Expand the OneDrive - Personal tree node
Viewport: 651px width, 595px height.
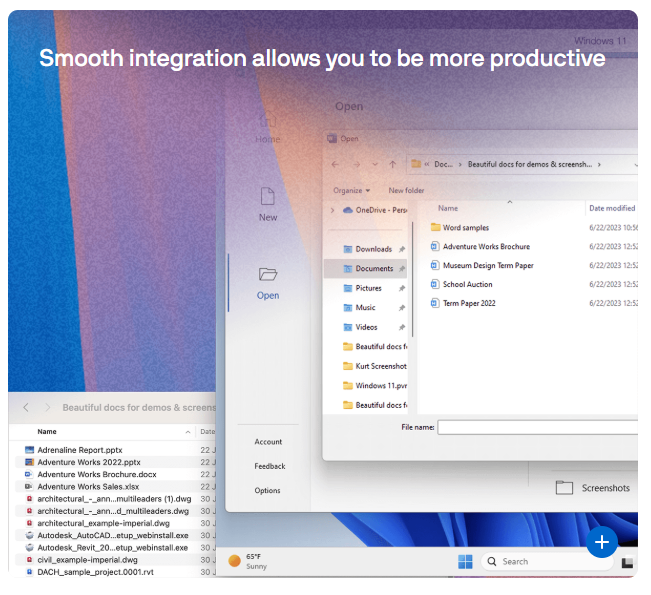(x=332, y=210)
